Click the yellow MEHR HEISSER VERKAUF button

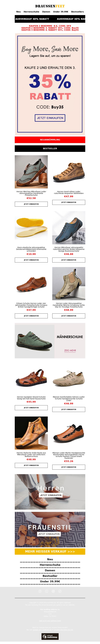tap(50, 551)
